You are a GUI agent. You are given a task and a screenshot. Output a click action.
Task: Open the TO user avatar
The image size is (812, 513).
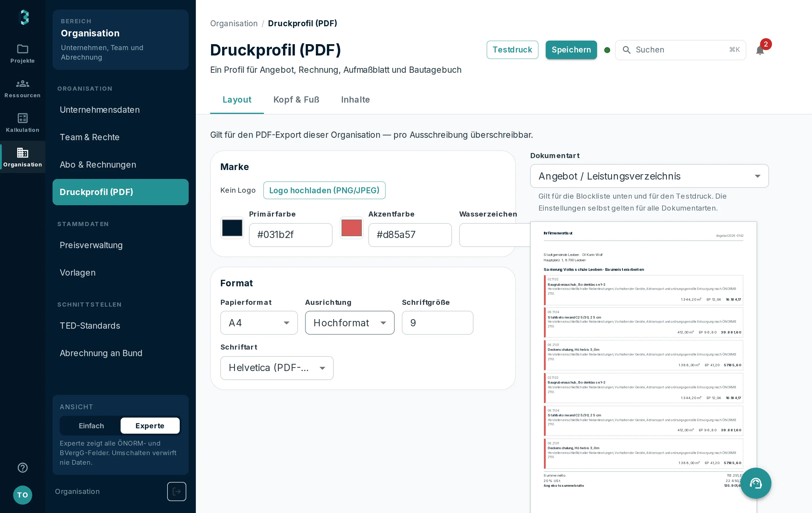[x=23, y=495]
